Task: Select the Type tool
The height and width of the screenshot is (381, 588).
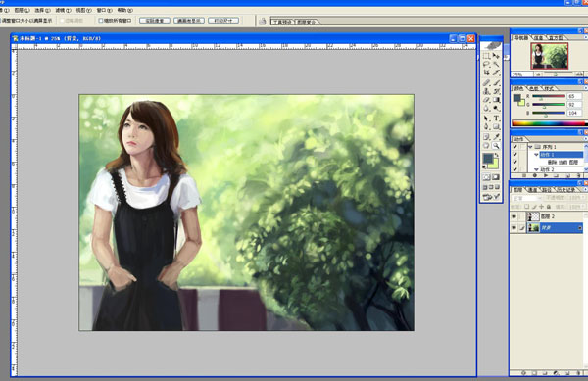Action: (x=496, y=119)
